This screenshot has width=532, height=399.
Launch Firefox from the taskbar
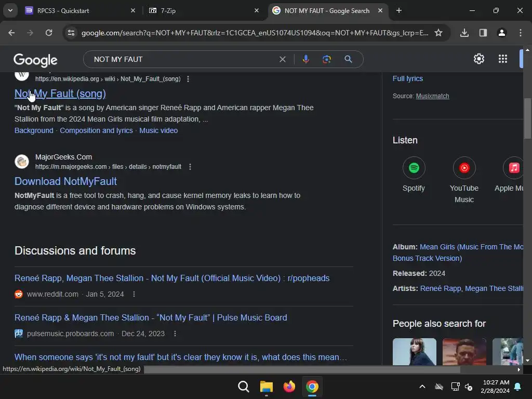coord(289,387)
